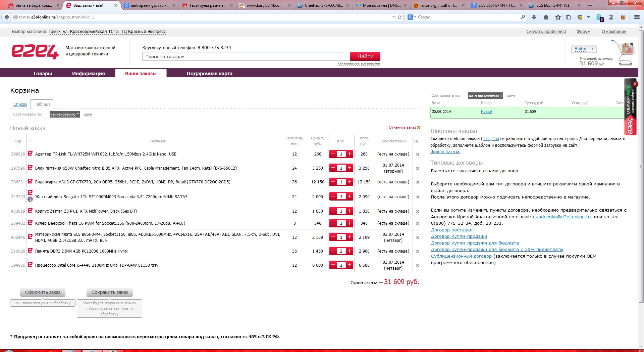The height and width of the screenshot is (352, 644).
Task: Open the new-tab plus button
Action: (590, 5)
